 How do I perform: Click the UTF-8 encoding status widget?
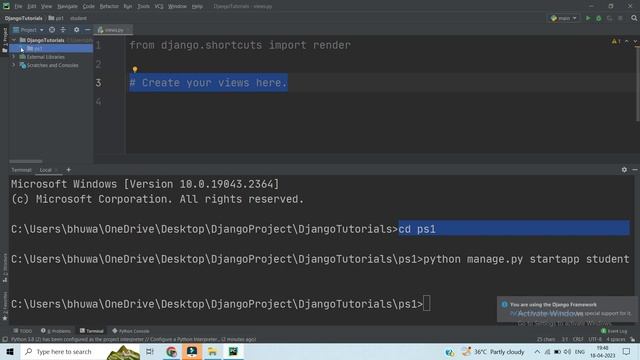click(595, 340)
